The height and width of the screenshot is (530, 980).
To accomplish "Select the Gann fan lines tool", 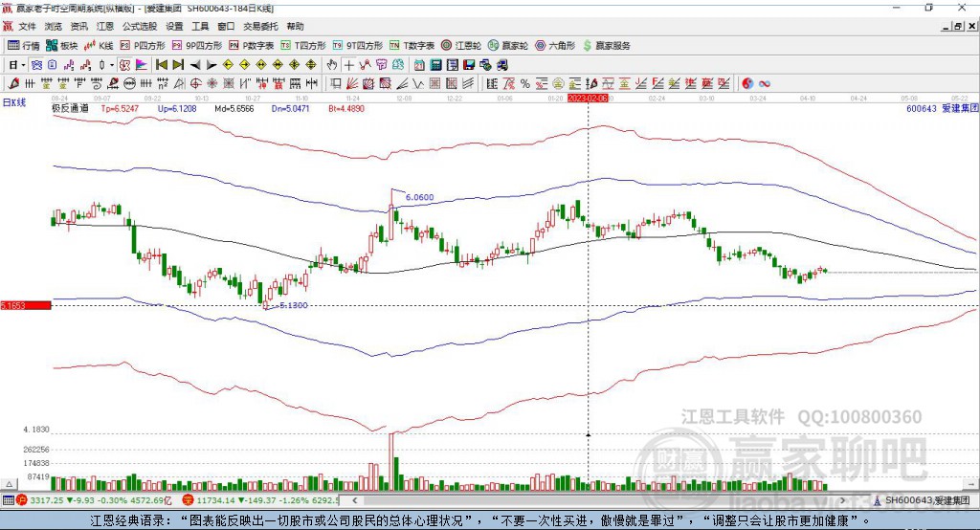I will tap(352, 83).
